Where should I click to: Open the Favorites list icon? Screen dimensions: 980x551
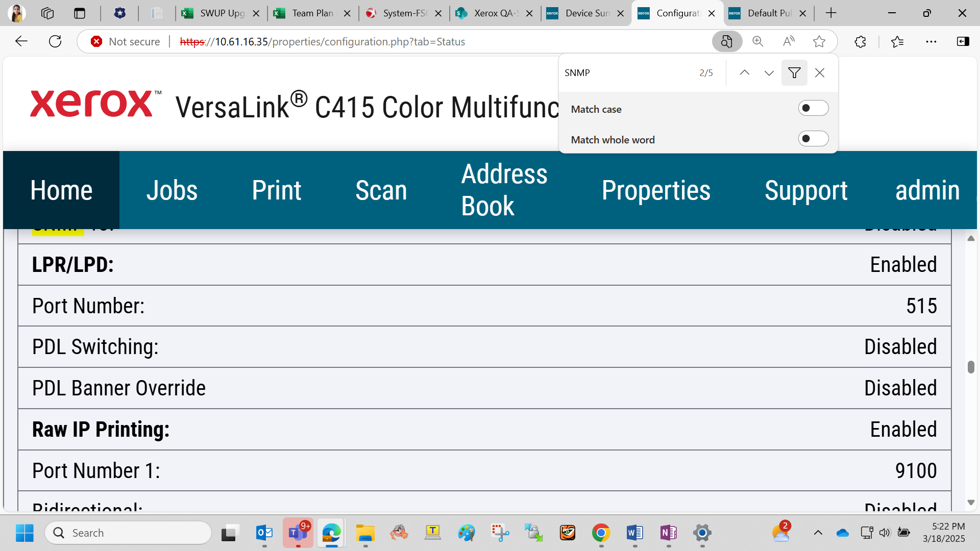point(897,41)
